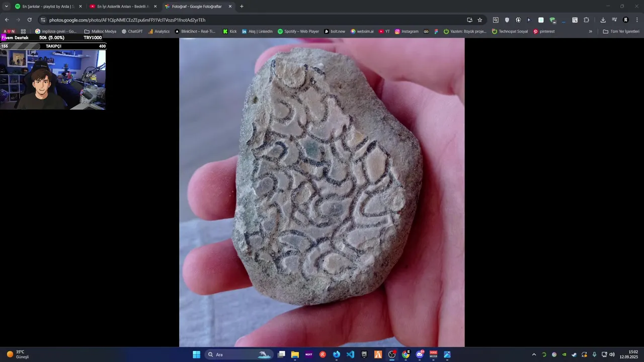Open the Extensions puzzle icon
The width and height of the screenshot is (644, 362).
point(586,20)
